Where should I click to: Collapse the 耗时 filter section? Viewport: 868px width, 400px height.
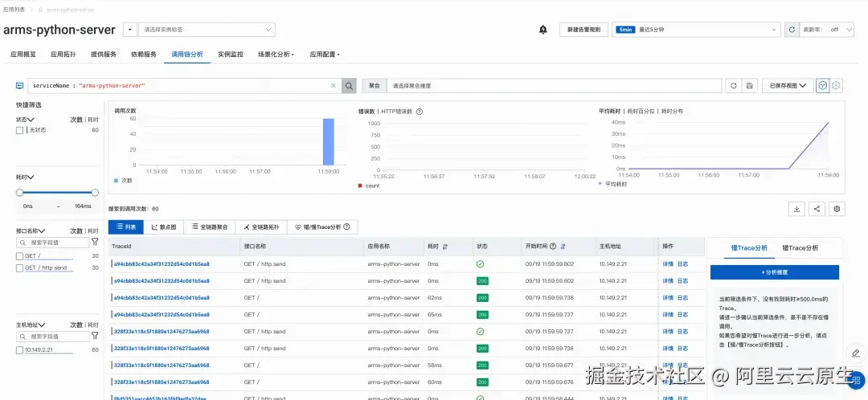coord(26,178)
